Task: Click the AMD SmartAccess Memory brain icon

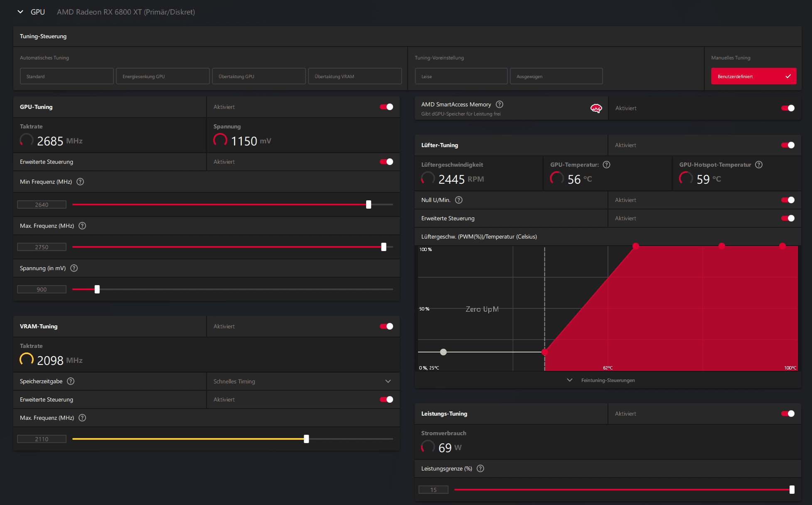Action: point(596,108)
